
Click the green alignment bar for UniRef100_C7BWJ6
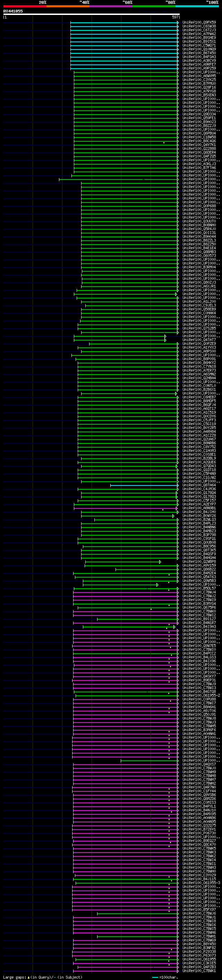(x=138, y=914)
